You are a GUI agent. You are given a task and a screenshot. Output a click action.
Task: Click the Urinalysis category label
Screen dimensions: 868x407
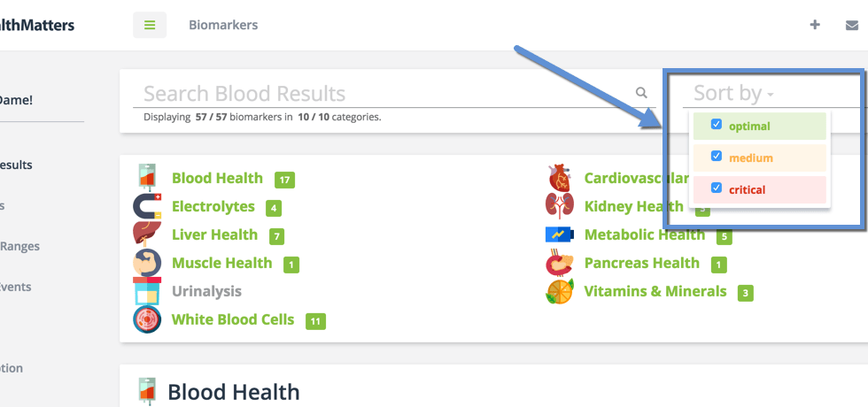(206, 291)
